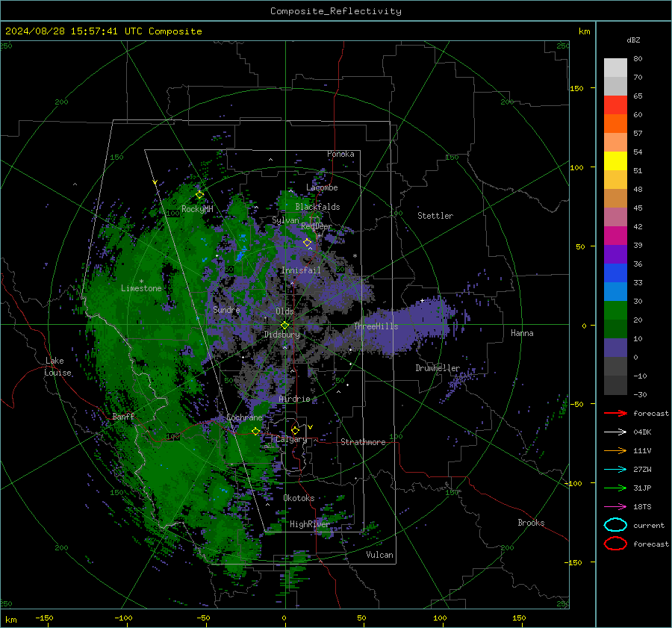The height and width of the screenshot is (628, 672).
Task: Pick the slate-purple 0-10 dBZ swatch
Action: [x=615, y=347]
